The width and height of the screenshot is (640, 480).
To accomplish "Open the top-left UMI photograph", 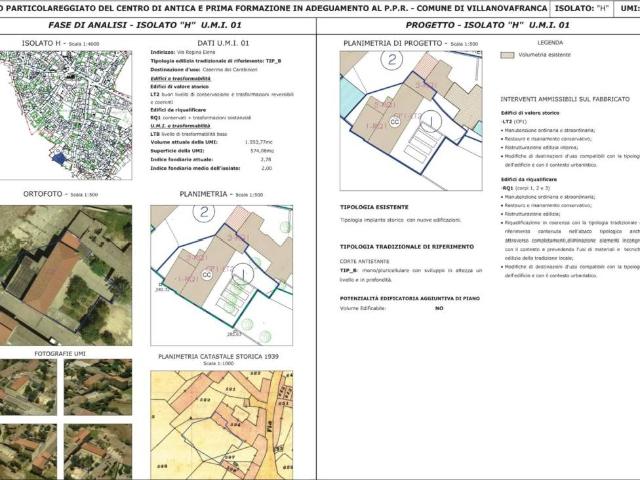I will click(28, 387).
